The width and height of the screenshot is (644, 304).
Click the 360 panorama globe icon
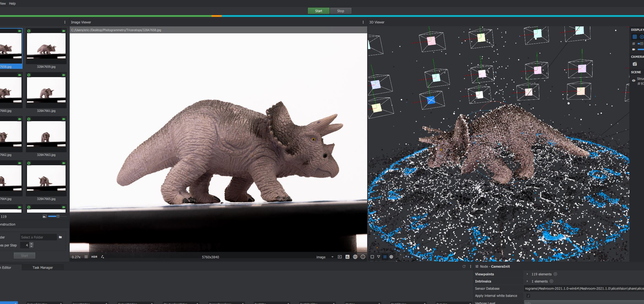click(x=355, y=257)
